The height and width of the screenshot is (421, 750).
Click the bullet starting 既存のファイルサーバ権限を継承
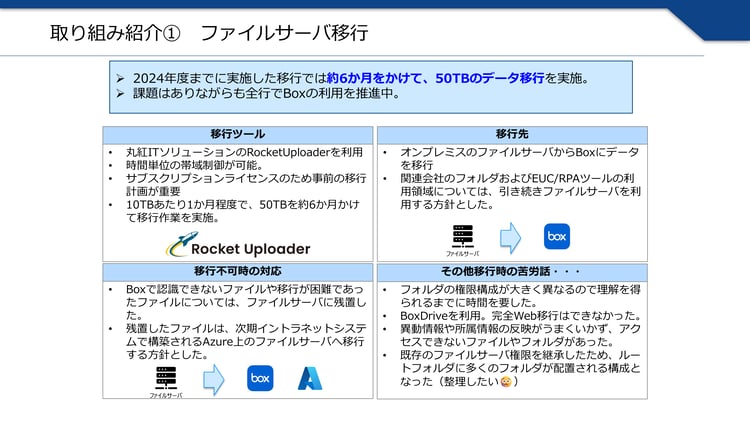click(x=520, y=368)
